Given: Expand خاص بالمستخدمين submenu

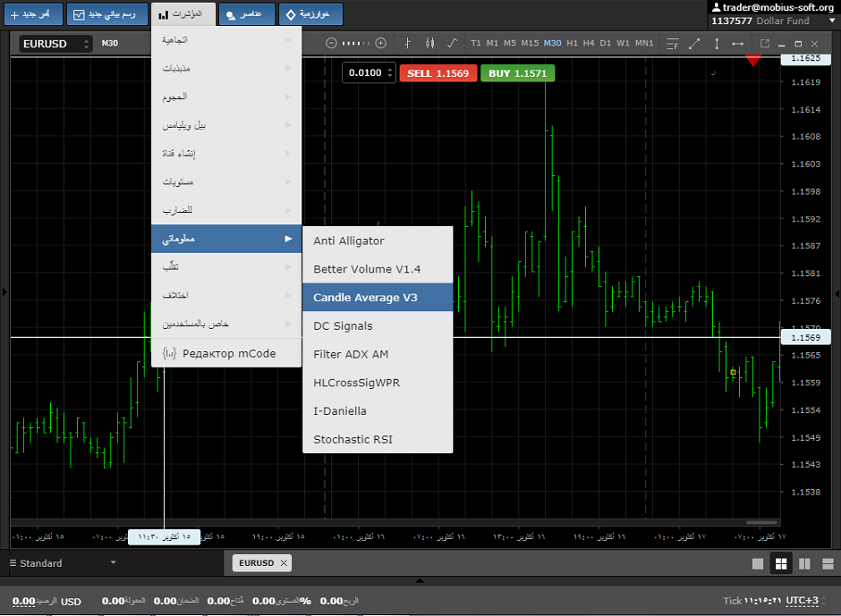Looking at the screenshot, I should (226, 324).
